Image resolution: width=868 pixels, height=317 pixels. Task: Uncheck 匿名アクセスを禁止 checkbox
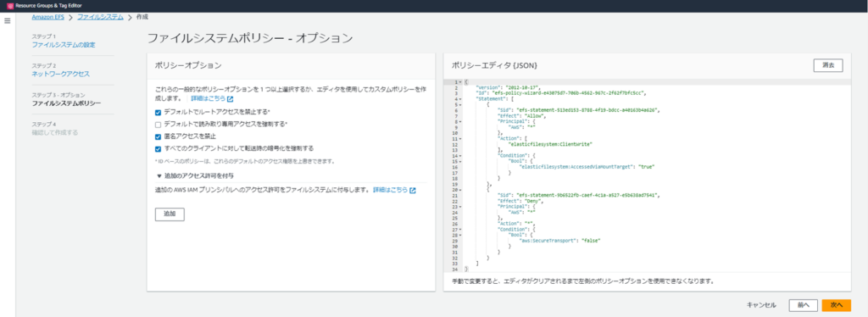(x=159, y=136)
